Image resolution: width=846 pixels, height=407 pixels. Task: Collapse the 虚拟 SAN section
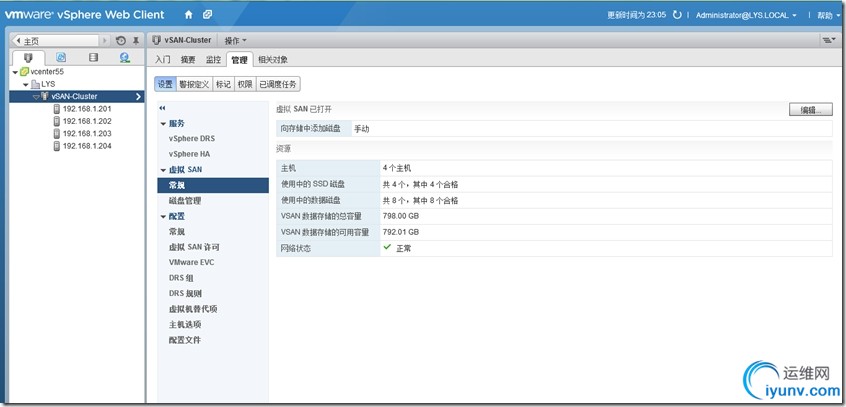(x=163, y=169)
